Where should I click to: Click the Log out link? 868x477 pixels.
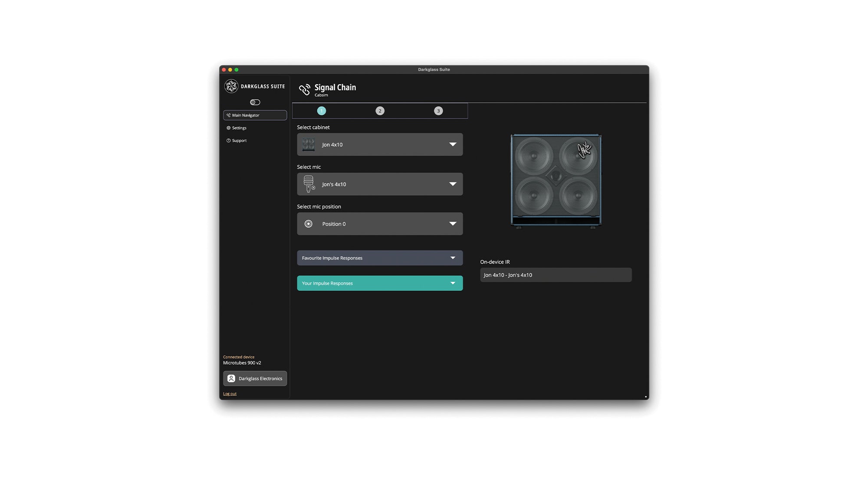230,394
